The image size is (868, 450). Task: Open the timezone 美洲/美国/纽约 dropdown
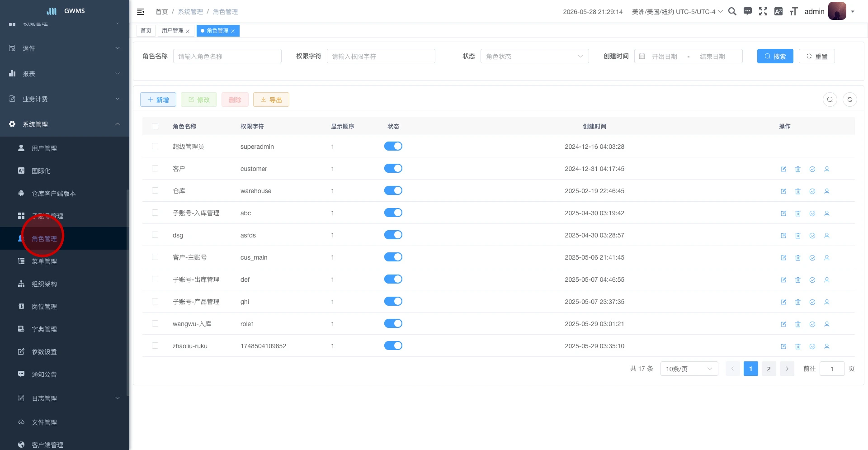677,12
